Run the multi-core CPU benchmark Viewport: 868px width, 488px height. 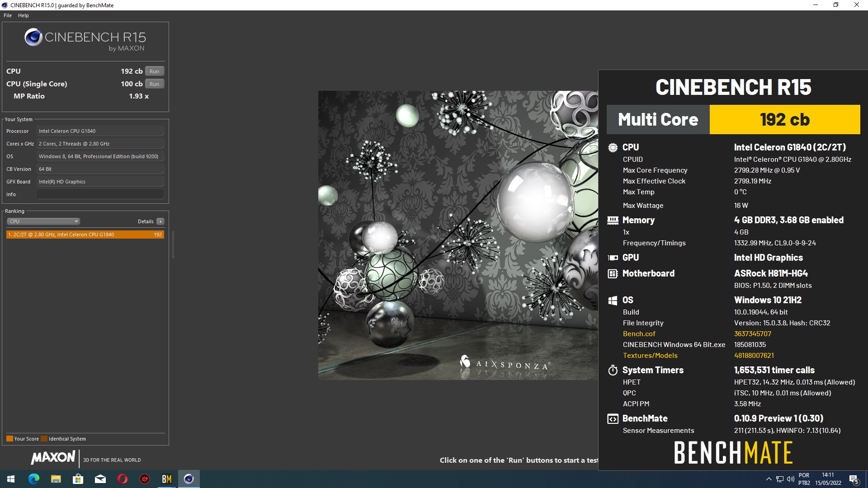pyautogui.click(x=155, y=71)
